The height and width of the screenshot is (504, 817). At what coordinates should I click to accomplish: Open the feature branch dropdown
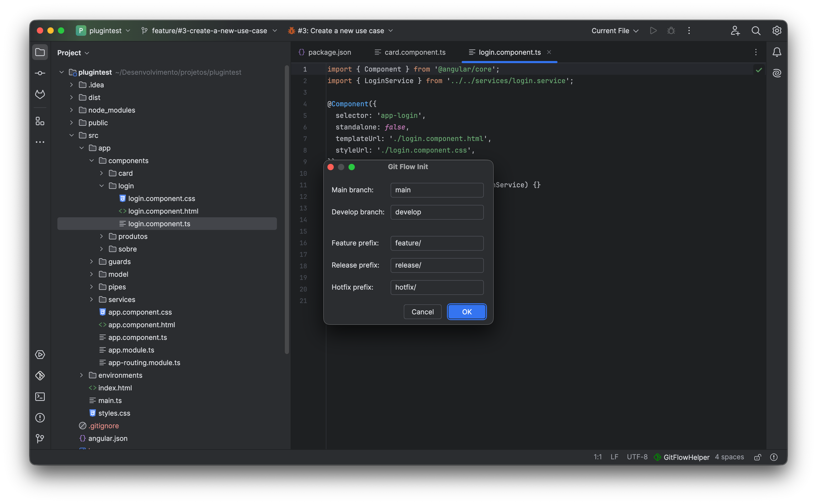tap(209, 31)
